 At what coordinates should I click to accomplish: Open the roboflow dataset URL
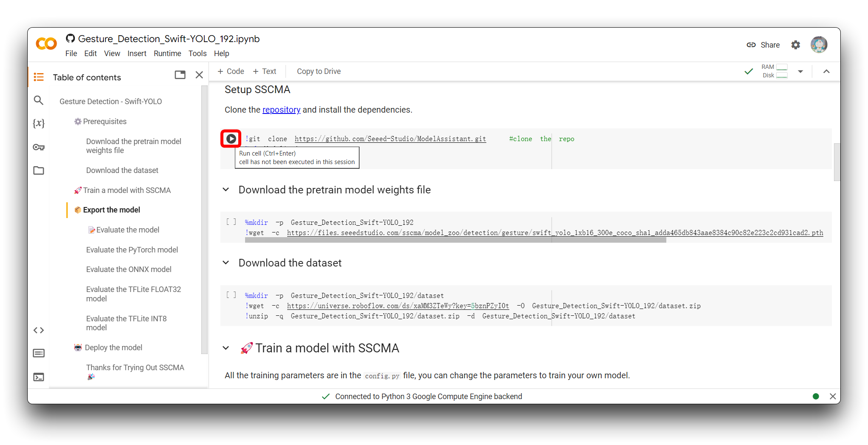pos(398,306)
